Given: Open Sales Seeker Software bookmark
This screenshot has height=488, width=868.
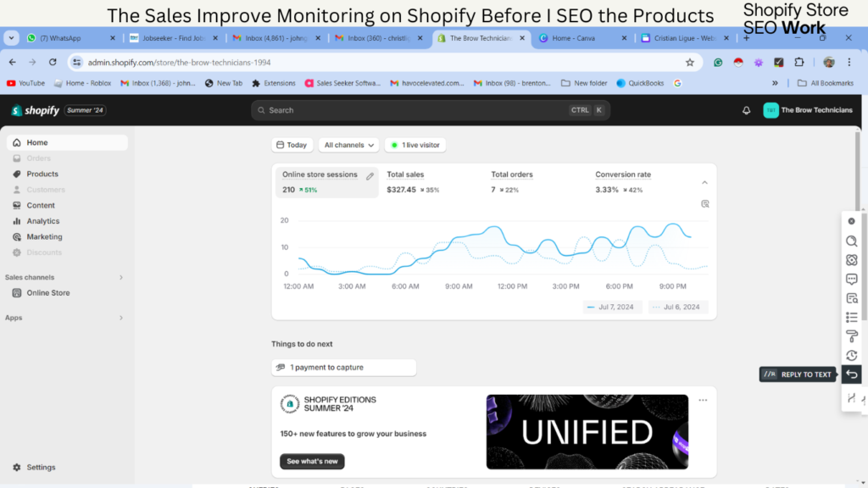Looking at the screenshot, I should coord(342,83).
